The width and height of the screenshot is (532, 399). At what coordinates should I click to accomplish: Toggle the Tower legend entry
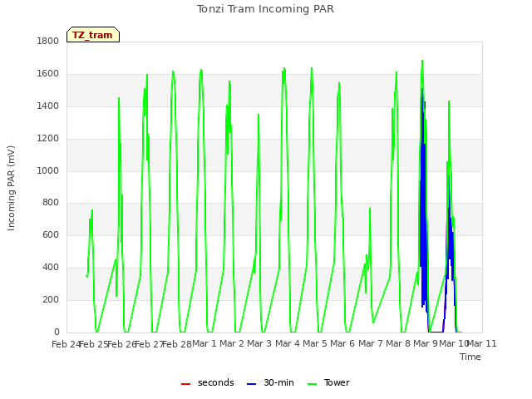tap(328, 383)
